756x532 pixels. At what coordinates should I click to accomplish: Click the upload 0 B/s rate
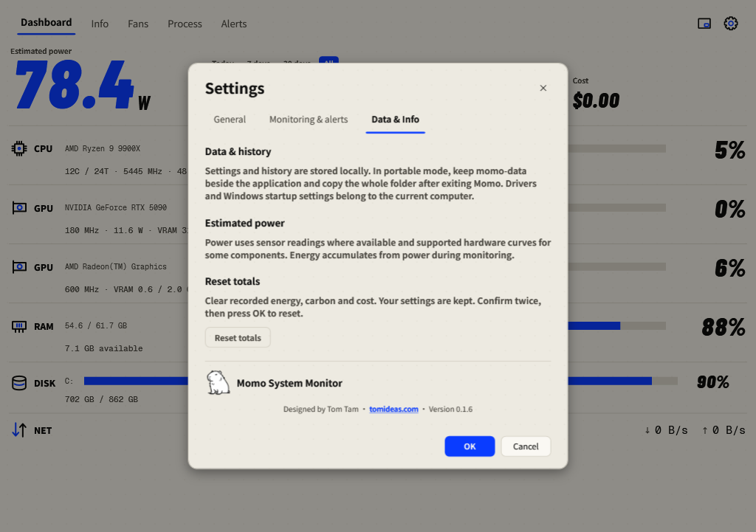(x=724, y=430)
